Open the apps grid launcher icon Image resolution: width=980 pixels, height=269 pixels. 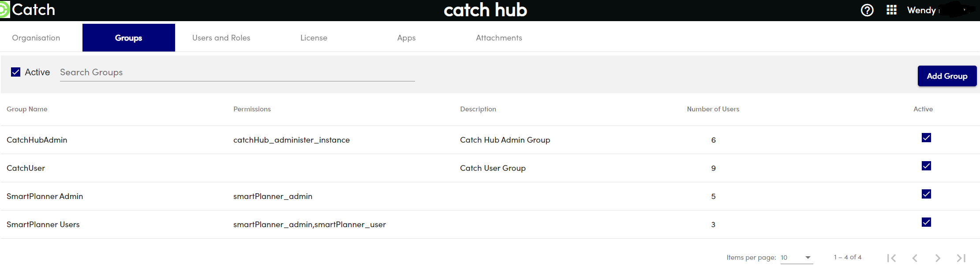click(x=891, y=10)
